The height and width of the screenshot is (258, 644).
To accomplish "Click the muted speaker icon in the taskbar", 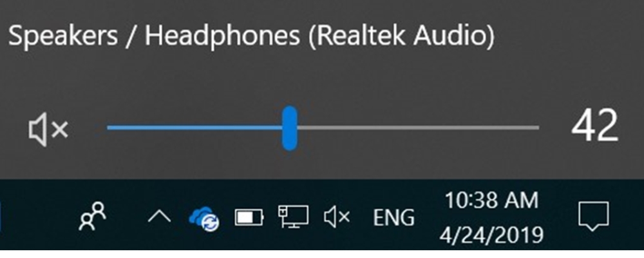I will (x=337, y=217).
